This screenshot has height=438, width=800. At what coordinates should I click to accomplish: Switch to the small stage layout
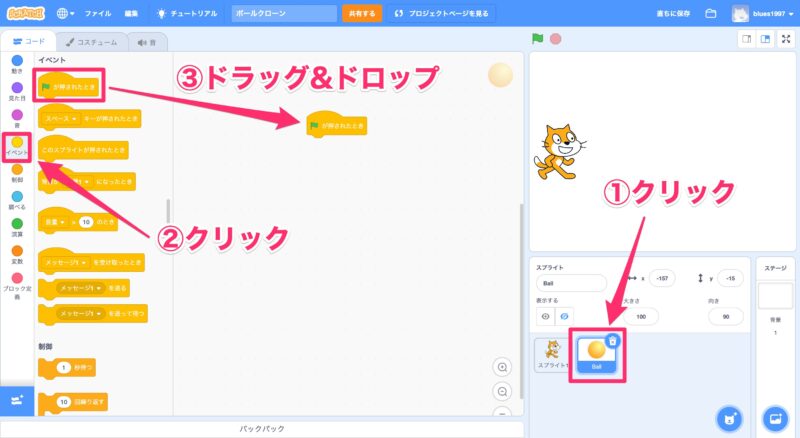click(x=746, y=38)
